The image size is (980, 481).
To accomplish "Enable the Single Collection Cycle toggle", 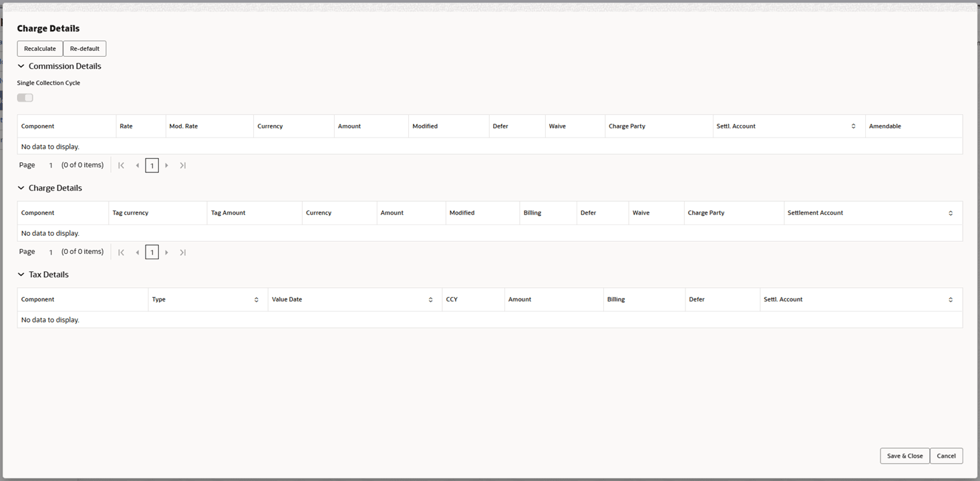I will [25, 97].
